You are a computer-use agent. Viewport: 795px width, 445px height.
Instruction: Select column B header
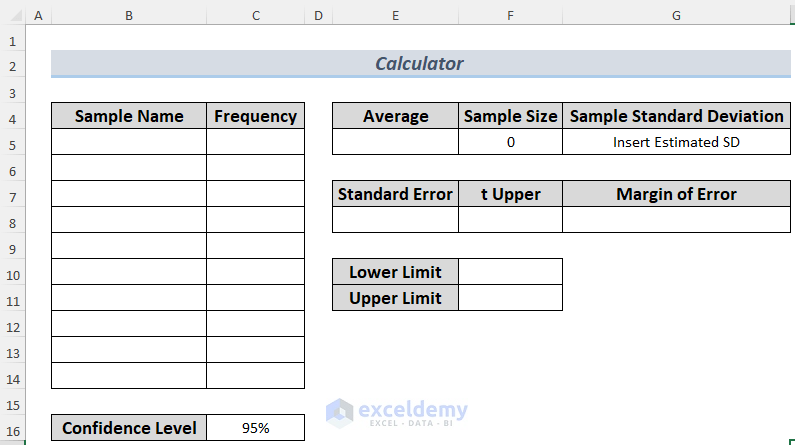pos(129,16)
